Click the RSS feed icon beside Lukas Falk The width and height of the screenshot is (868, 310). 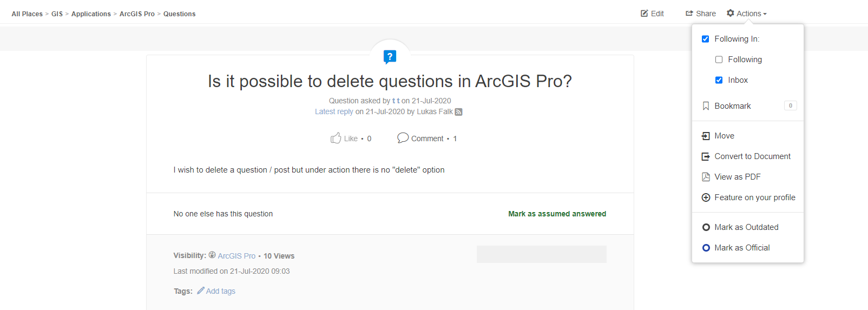point(458,112)
